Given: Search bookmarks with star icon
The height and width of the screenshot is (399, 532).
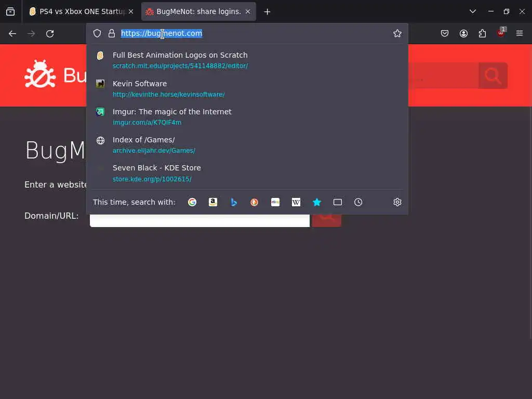Looking at the screenshot, I should click(317, 202).
